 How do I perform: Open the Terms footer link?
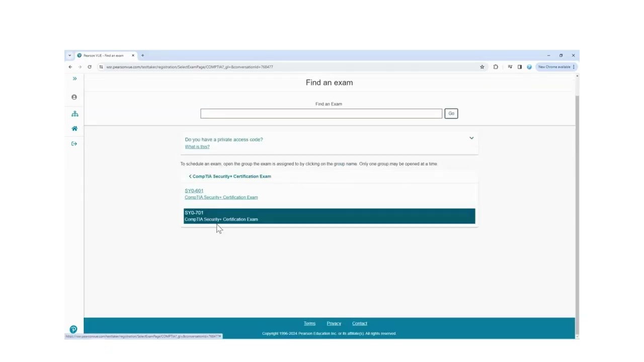[x=309, y=323]
